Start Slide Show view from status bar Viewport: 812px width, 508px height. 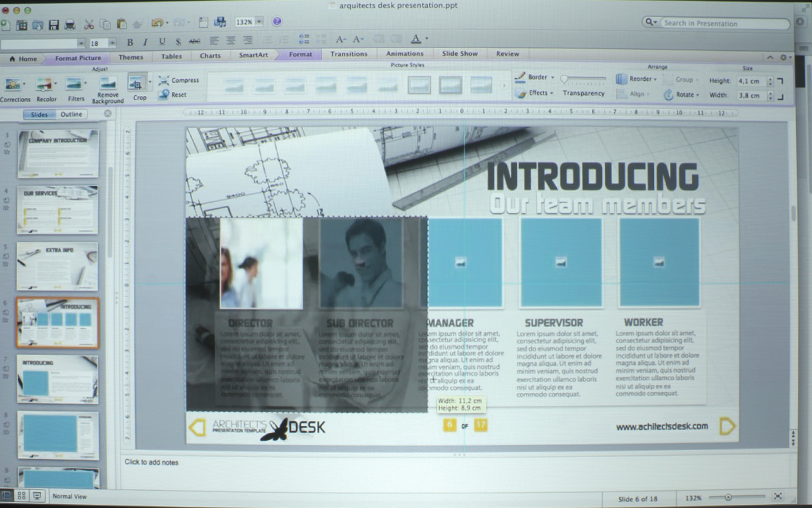click(37, 496)
